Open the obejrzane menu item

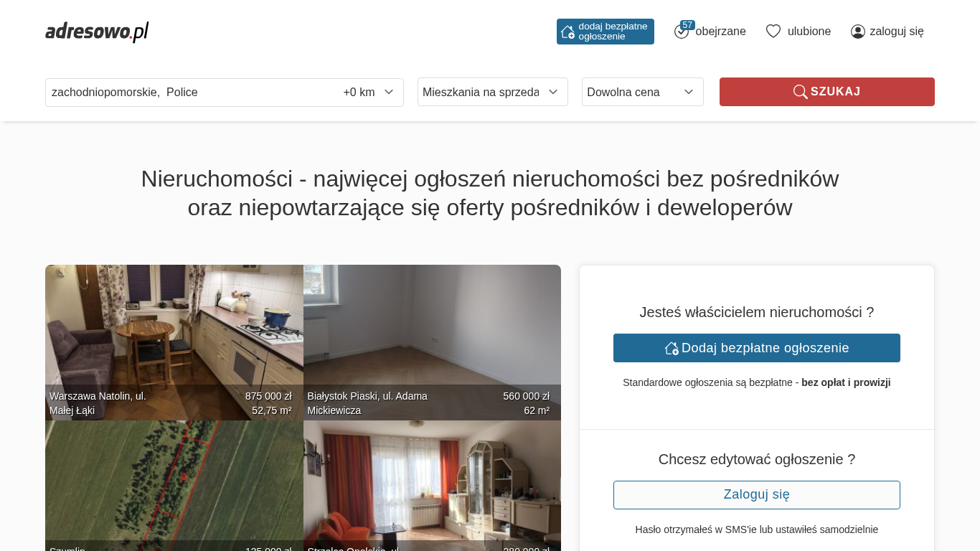pyautogui.click(x=720, y=32)
